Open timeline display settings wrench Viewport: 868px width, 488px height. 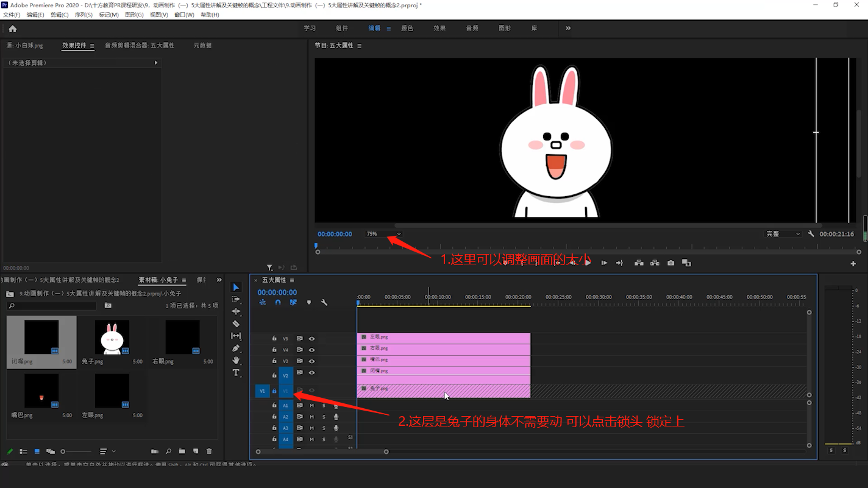(x=324, y=303)
